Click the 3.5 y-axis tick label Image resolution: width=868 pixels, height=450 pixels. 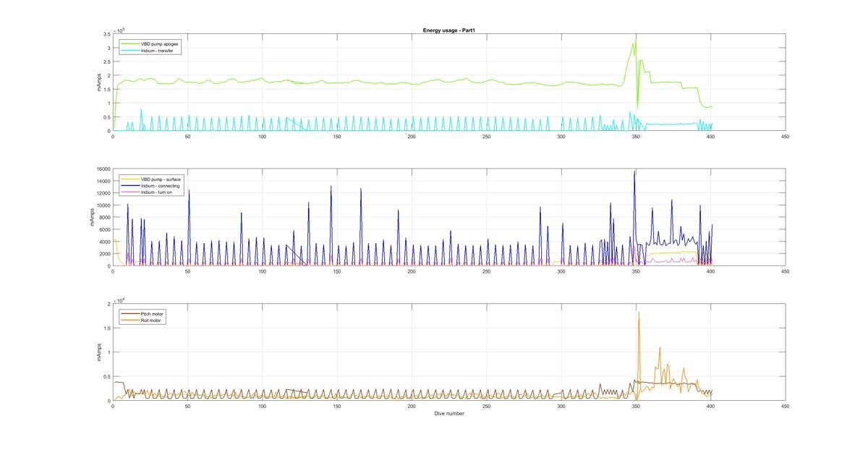[x=106, y=35]
